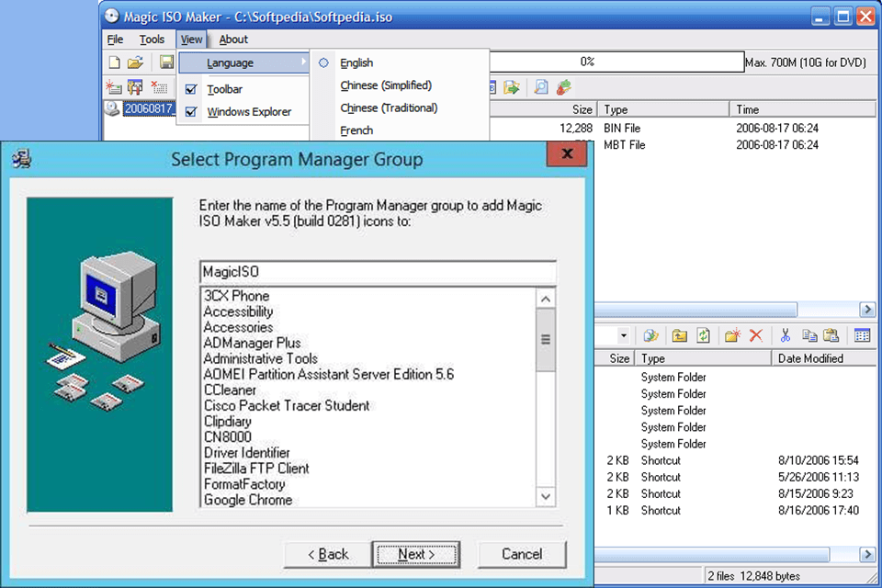Click the red-star add files icon
The image size is (882, 588).
coord(114,87)
